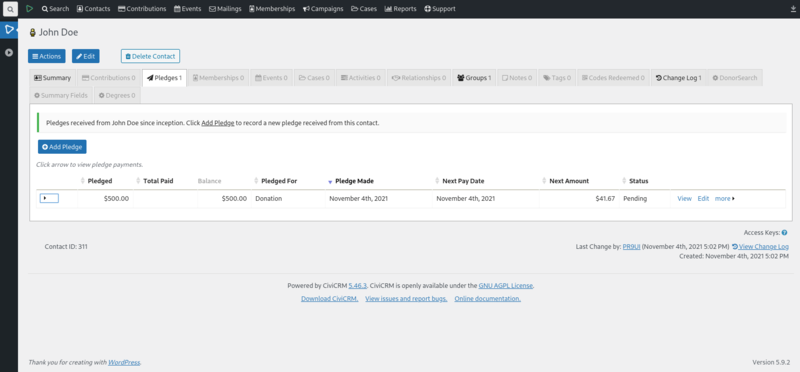Screen dimensions: 800x372
Task: Click Edit link in pledge row
Action: pyautogui.click(x=703, y=199)
